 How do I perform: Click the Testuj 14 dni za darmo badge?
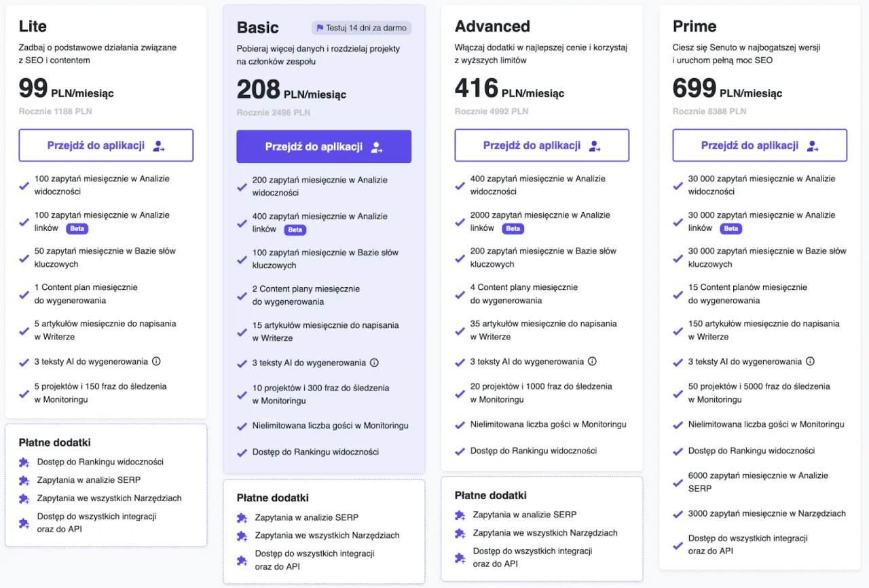pyautogui.click(x=362, y=28)
